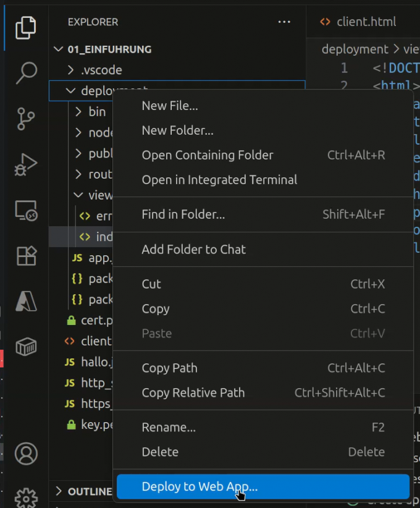Open the Run and Debug view
The height and width of the screenshot is (508, 420).
(x=26, y=164)
